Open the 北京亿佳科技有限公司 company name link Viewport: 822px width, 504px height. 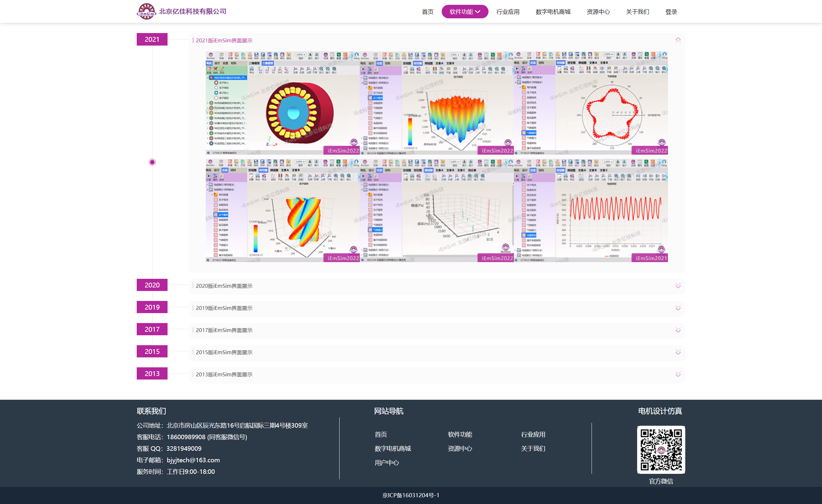193,11
